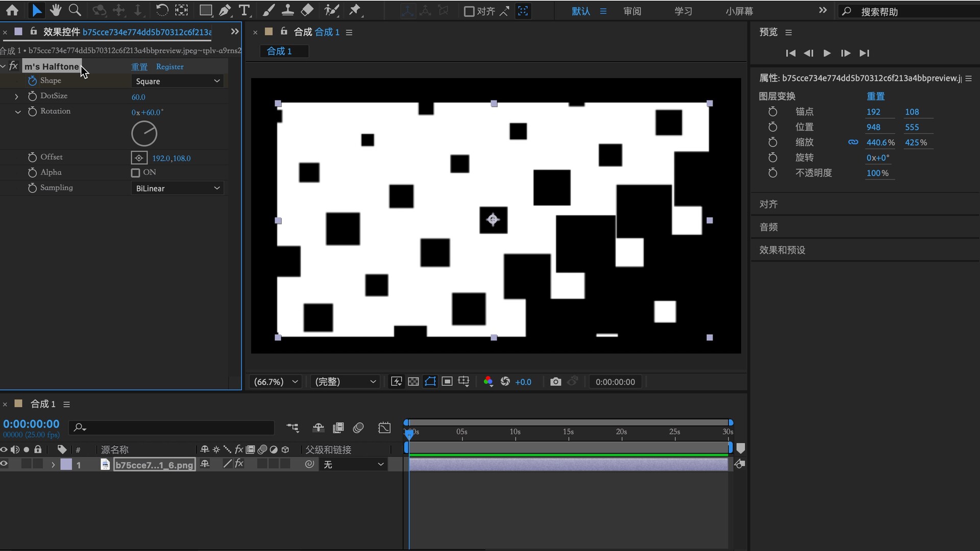
Task: Toggle the 对齐 snapping checkbox
Action: coord(469,11)
